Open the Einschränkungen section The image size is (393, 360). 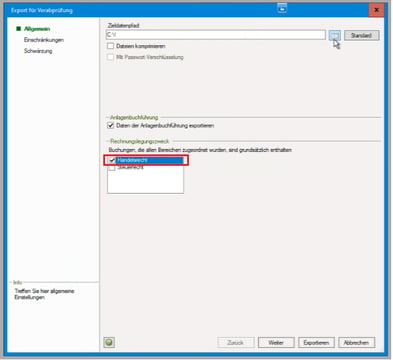(x=44, y=40)
